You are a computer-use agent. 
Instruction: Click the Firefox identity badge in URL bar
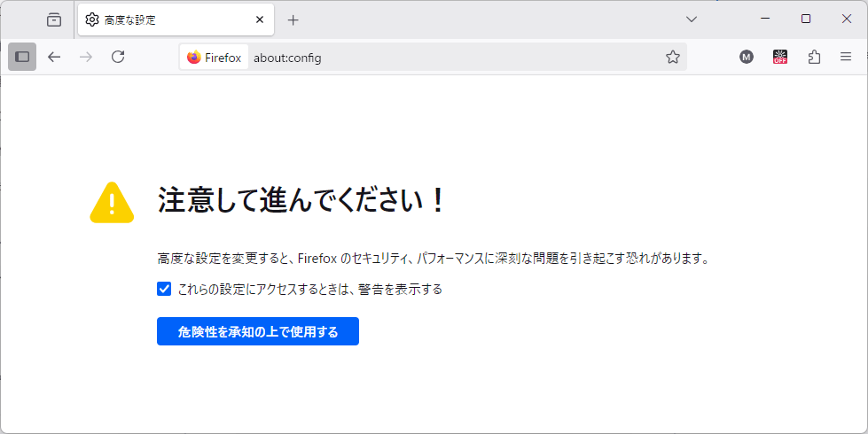tap(215, 58)
